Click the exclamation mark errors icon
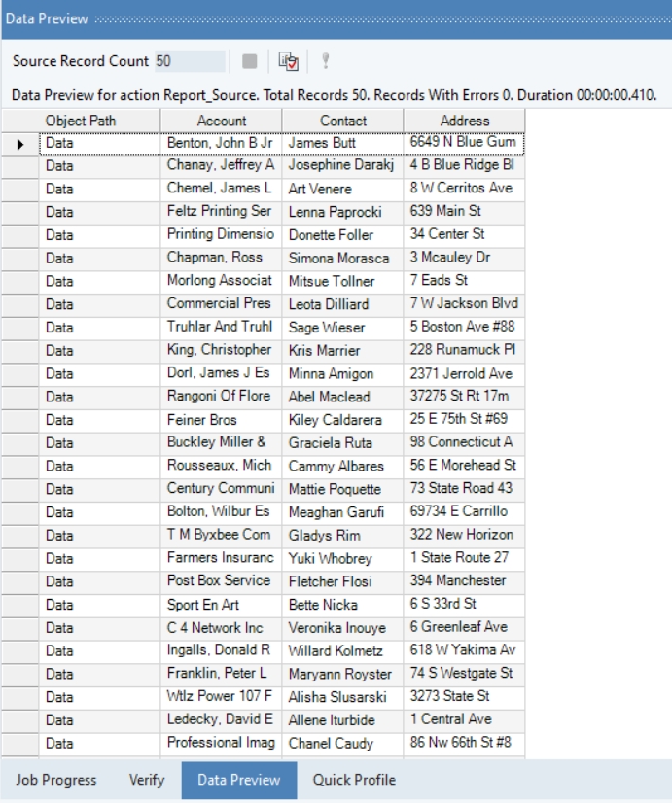 pos(326,61)
